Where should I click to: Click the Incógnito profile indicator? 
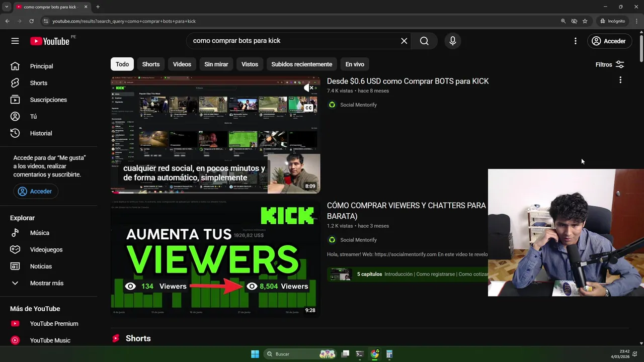(x=612, y=21)
